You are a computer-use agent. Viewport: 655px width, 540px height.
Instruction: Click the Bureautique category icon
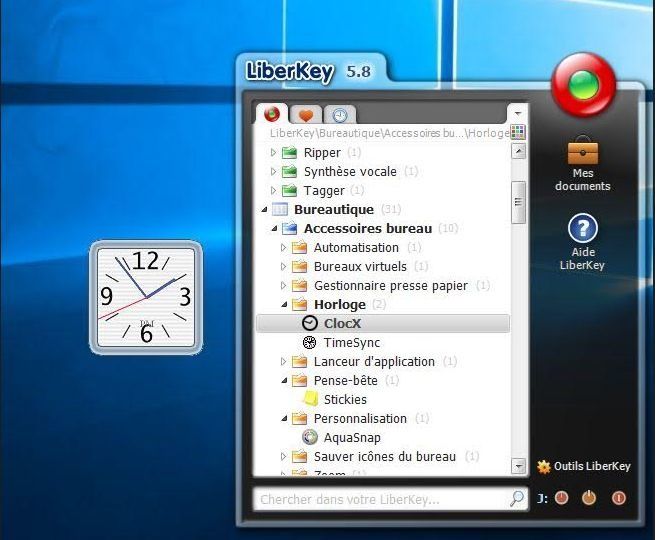coord(280,209)
